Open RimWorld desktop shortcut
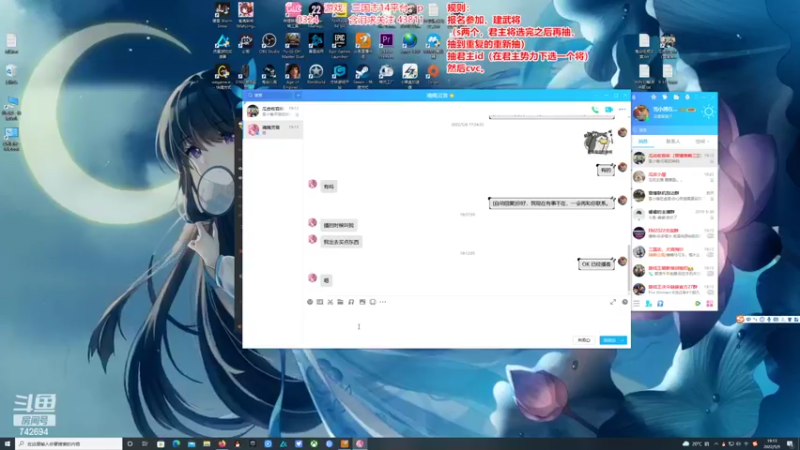Viewport: 800px width, 450px height. (x=316, y=75)
